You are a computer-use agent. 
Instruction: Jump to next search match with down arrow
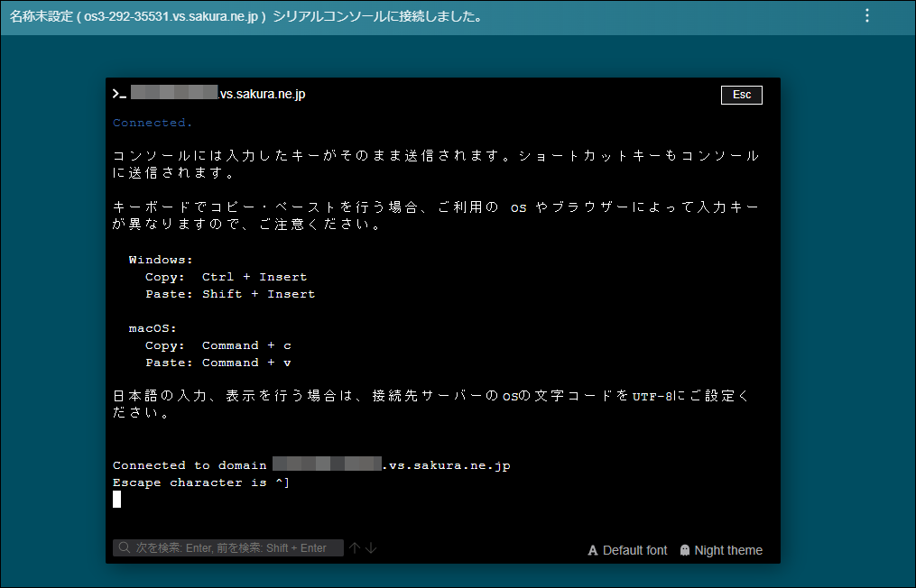(x=371, y=548)
